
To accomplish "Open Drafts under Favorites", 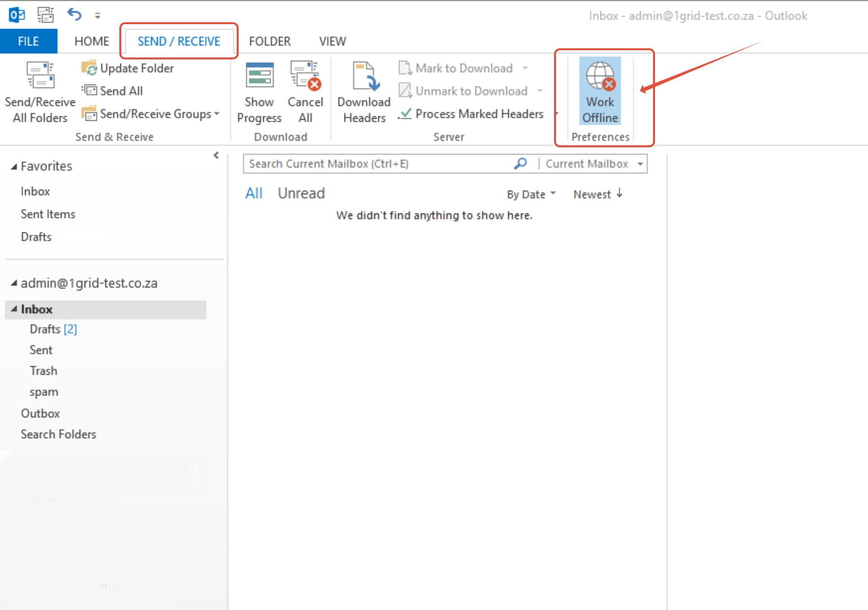I will pos(36,237).
